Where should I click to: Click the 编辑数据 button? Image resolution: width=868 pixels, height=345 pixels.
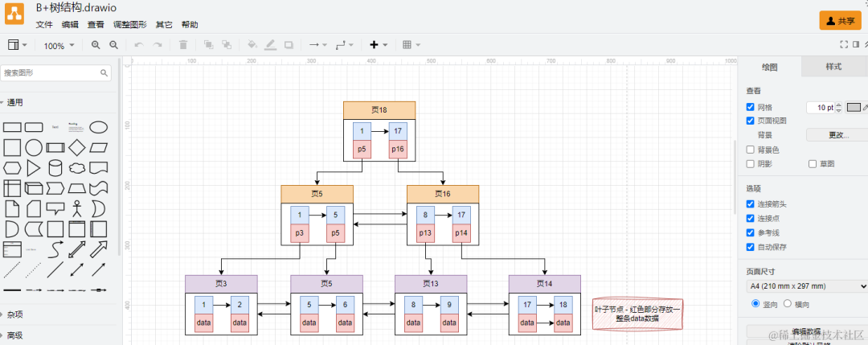(806, 331)
